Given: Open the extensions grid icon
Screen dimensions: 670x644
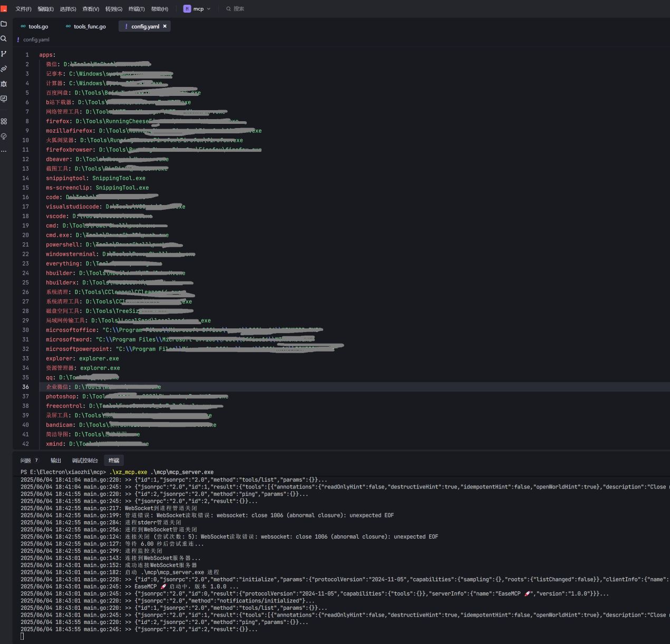Looking at the screenshot, I should [4, 121].
